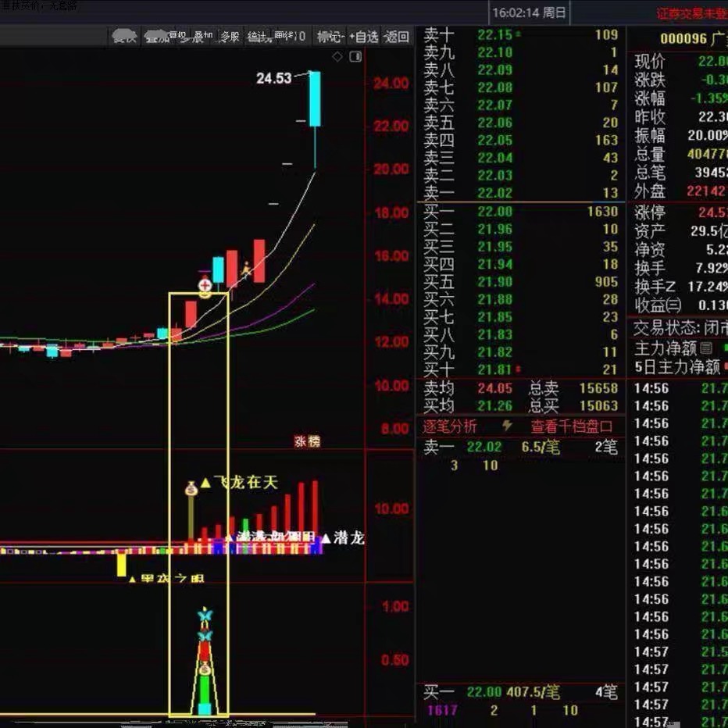The height and width of the screenshot is (728, 728).
Task: Add stock with +自选 button
Action: [x=364, y=36]
